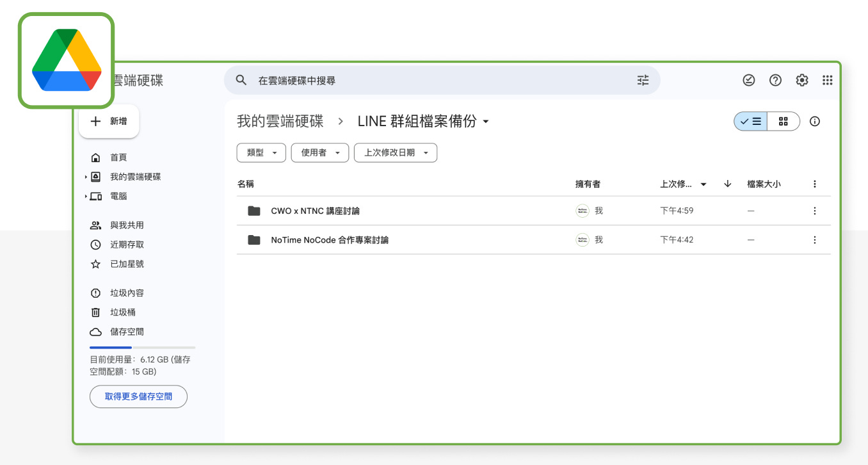The image size is (868, 465).
Task: Click the Google Drive logo
Action: [67, 60]
